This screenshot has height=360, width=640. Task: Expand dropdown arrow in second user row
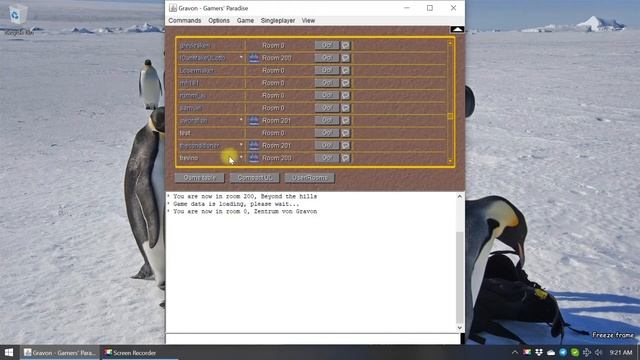(241, 58)
